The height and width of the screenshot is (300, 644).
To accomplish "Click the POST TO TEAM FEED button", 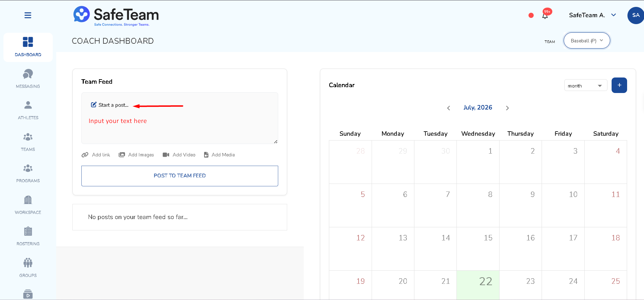I will [180, 176].
